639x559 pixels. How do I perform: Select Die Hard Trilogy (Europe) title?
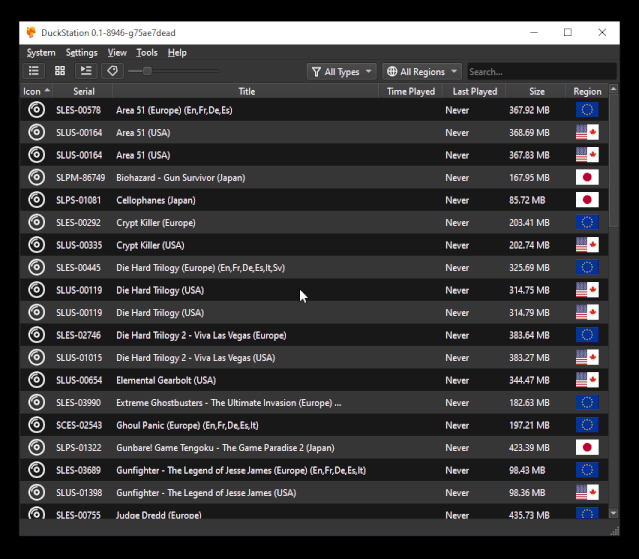pyautogui.click(x=200, y=268)
